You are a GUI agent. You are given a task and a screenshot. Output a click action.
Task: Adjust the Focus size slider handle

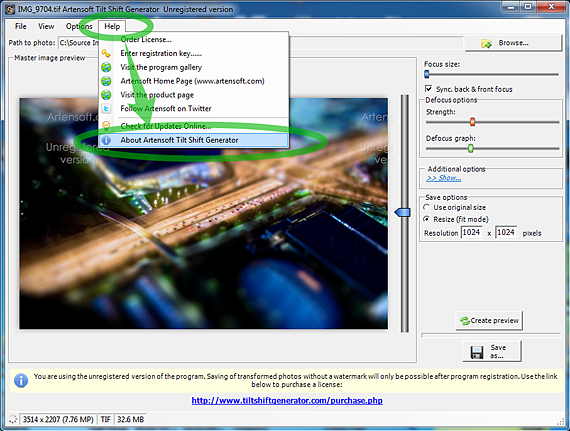coord(427,74)
